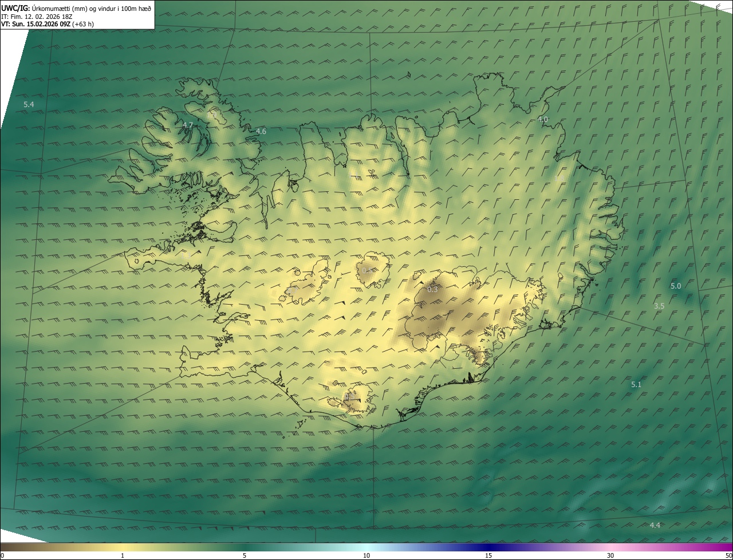Click the map value 4.4 near the bottom
733x560 pixels.
click(655, 526)
